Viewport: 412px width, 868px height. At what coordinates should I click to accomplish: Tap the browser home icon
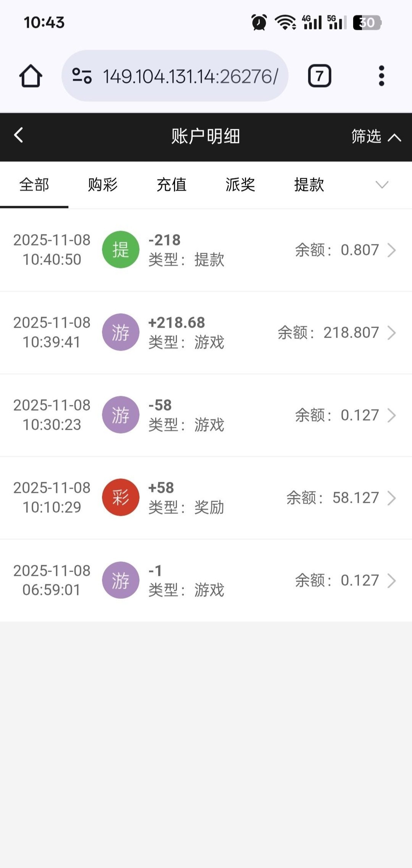pos(31,76)
